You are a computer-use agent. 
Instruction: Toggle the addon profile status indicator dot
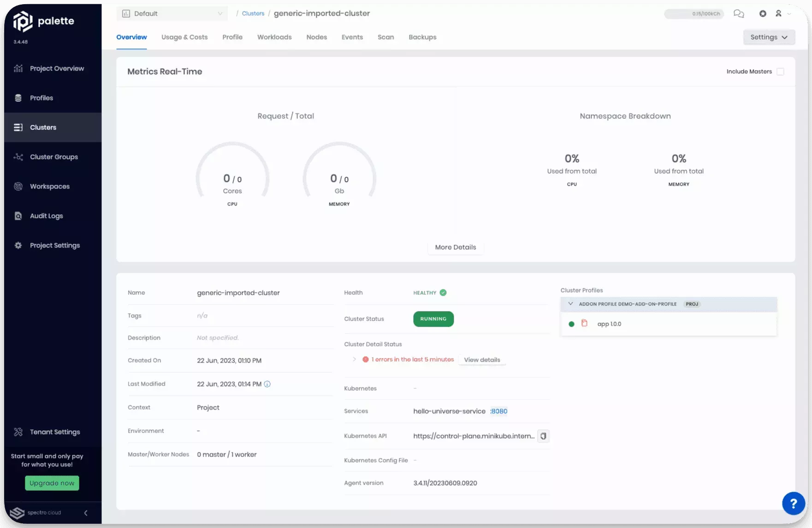coord(571,324)
